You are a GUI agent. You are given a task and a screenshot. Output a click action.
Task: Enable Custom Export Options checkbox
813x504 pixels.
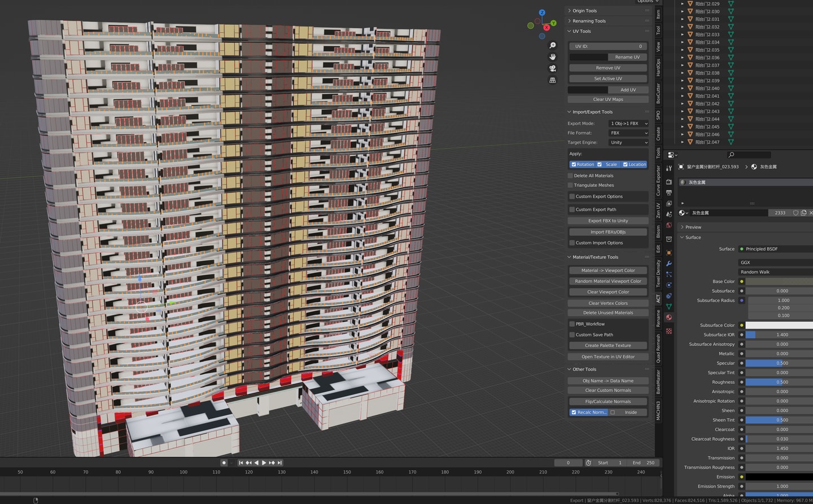click(x=572, y=196)
